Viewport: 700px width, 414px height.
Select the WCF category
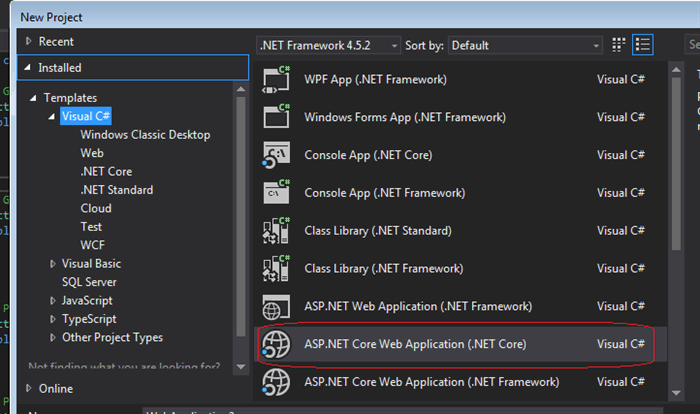(92, 245)
